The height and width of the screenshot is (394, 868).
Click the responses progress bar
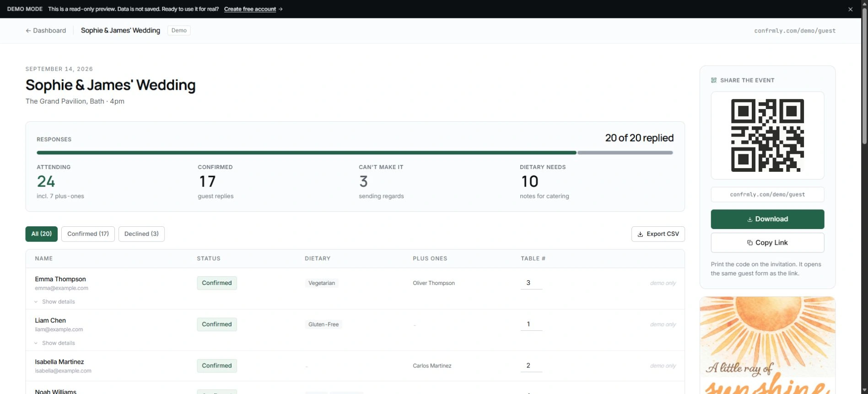pyautogui.click(x=355, y=153)
